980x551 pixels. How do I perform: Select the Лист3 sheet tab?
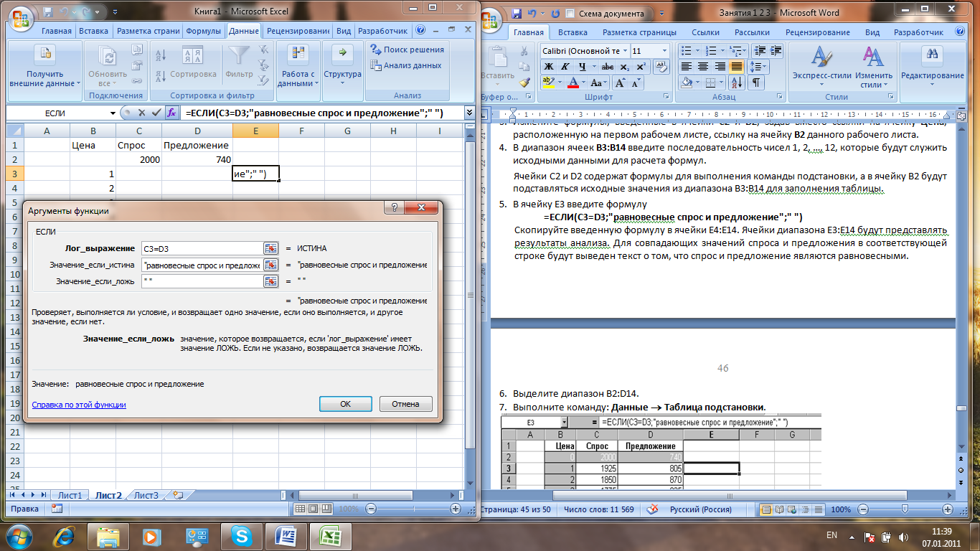[146, 495]
